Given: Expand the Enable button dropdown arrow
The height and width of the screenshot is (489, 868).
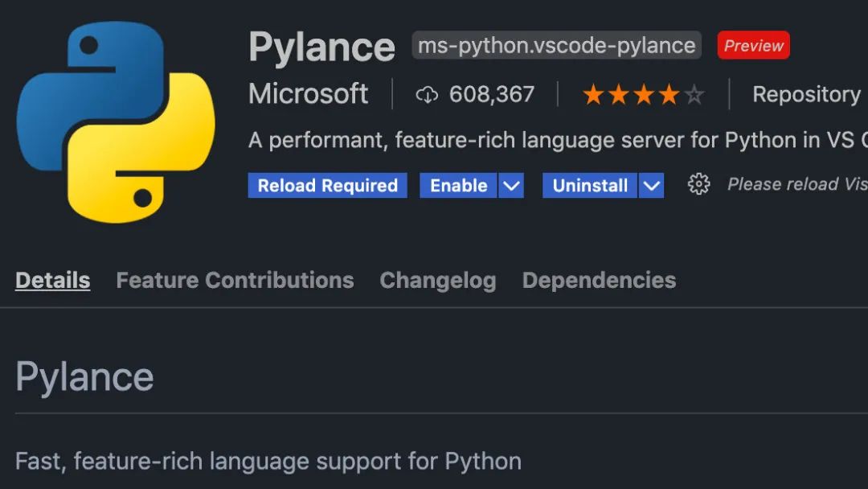Looking at the screenshot, I should tap(511, 186).
